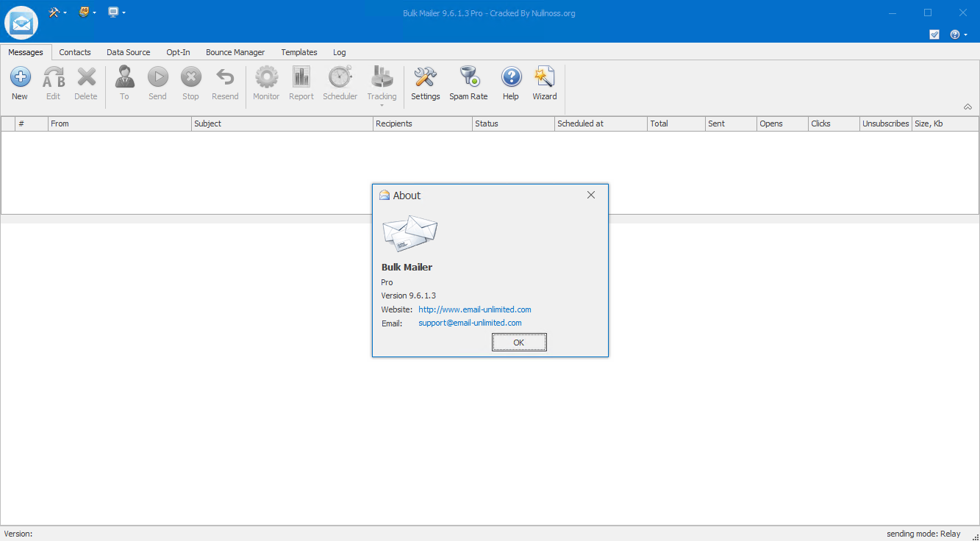The image size is (980, 541).
Task: Maximize the Bulk Mailer window
Action: pos(928,12)
